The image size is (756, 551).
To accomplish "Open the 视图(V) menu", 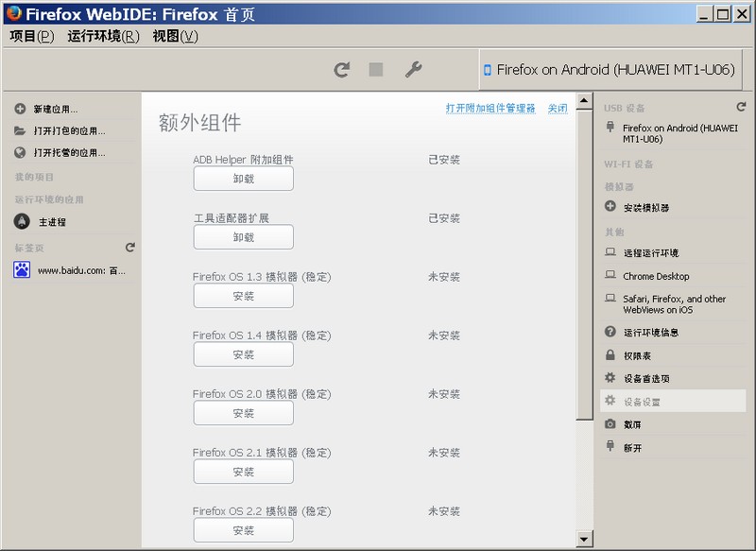I will [x=175, y=36].
